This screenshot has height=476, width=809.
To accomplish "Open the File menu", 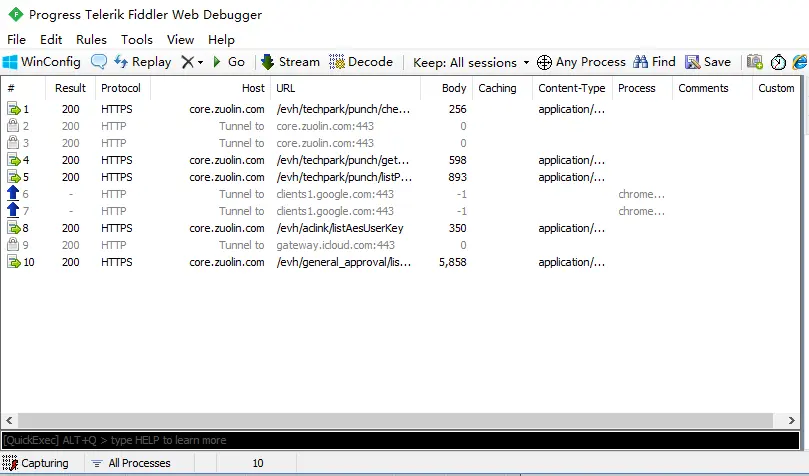I will tap(17, 40).
